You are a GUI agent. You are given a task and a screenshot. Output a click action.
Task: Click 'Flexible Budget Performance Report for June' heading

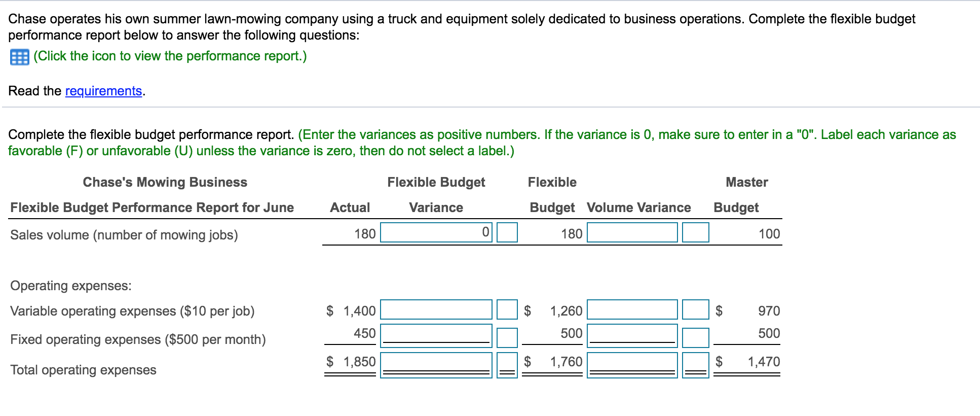(x=152, y=207)
